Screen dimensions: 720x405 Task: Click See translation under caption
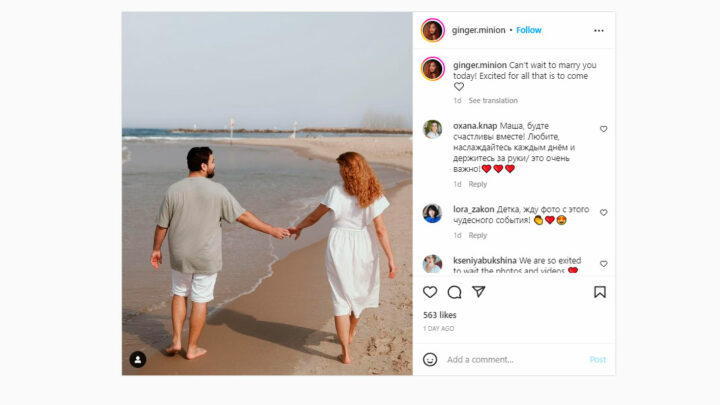click(x=493, y=101)
